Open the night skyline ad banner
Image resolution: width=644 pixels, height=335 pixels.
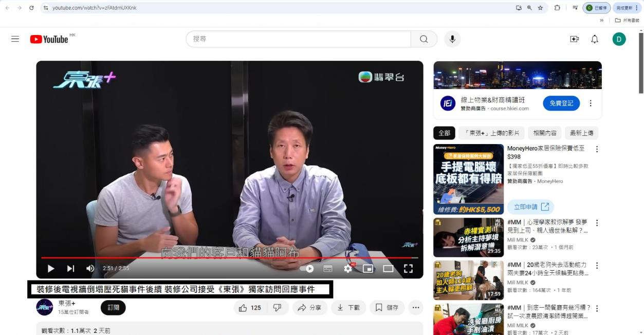[518, 75]
